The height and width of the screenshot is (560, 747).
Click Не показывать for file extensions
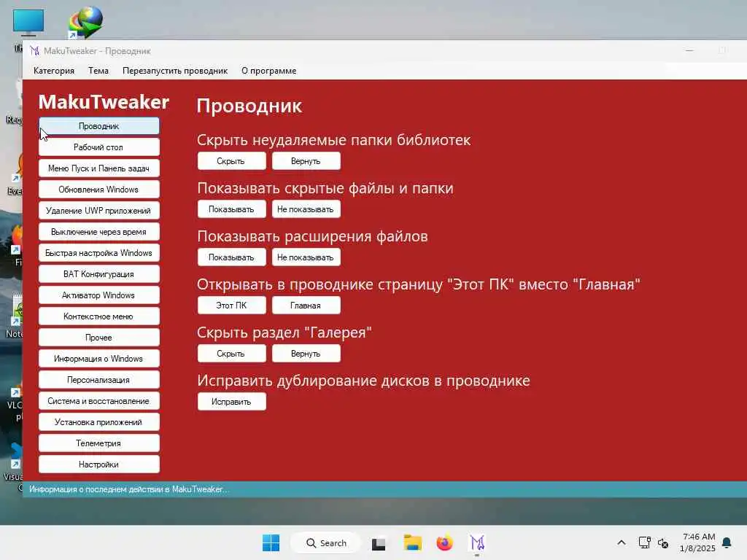coord(306,257)
